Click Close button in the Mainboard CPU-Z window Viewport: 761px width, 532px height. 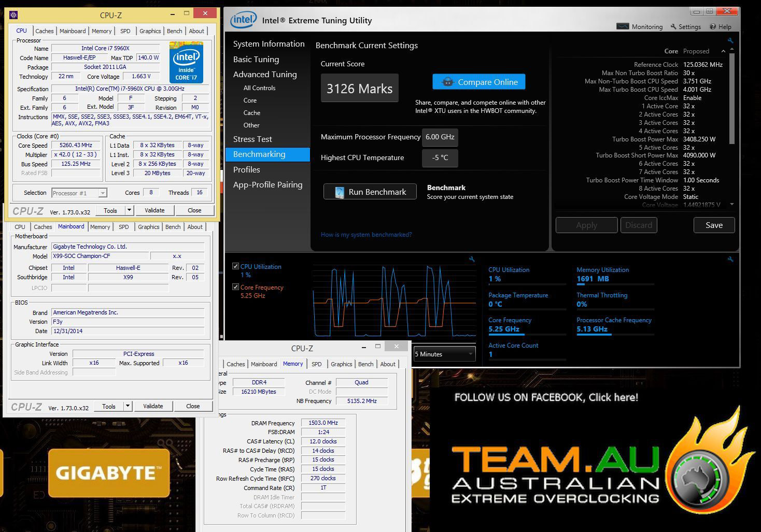tap(193, 406)
